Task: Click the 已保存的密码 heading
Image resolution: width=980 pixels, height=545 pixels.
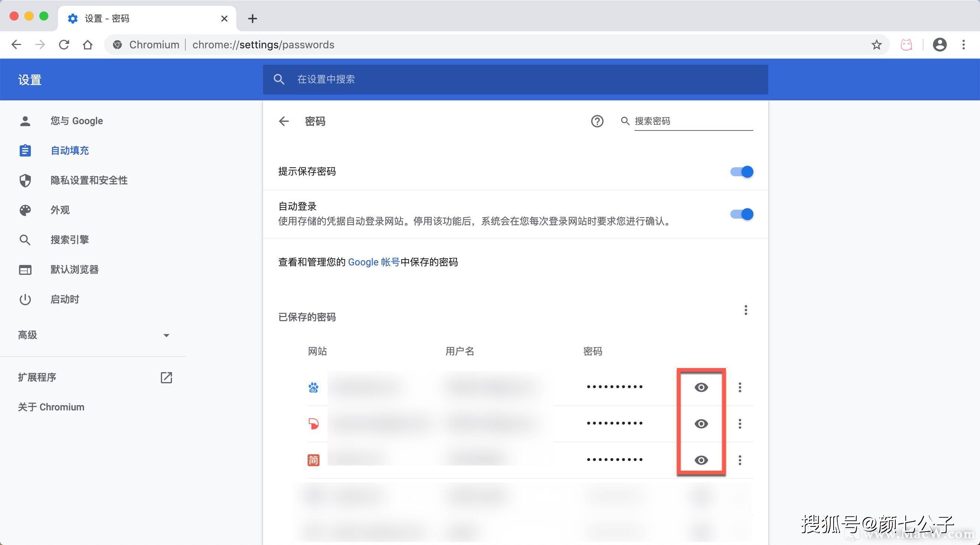Action: pos(306,317)
